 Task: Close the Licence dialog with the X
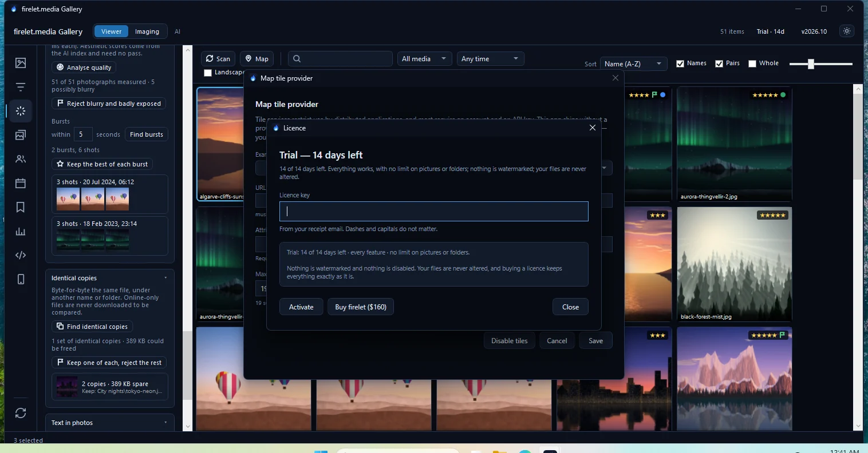click(593, 128)
